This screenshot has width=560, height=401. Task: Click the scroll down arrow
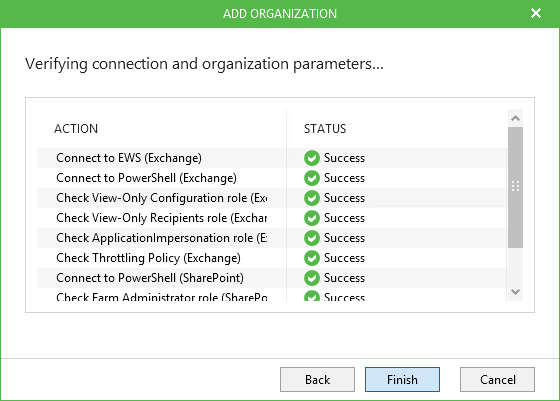tap(515, 292)
